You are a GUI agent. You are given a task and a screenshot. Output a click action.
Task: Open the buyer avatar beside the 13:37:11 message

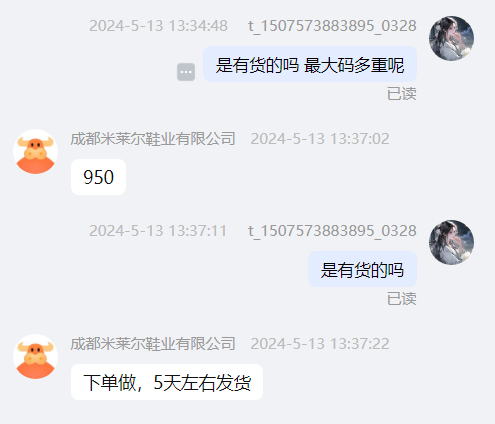[451, 242]
